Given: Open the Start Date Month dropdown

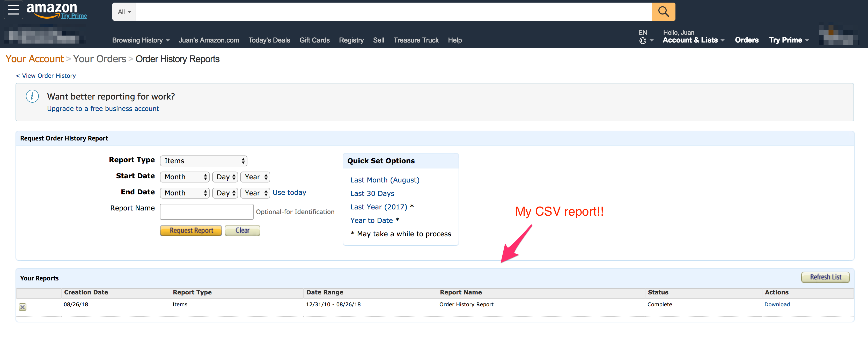Looking at the screenshot, I should [x=185, y=177].
